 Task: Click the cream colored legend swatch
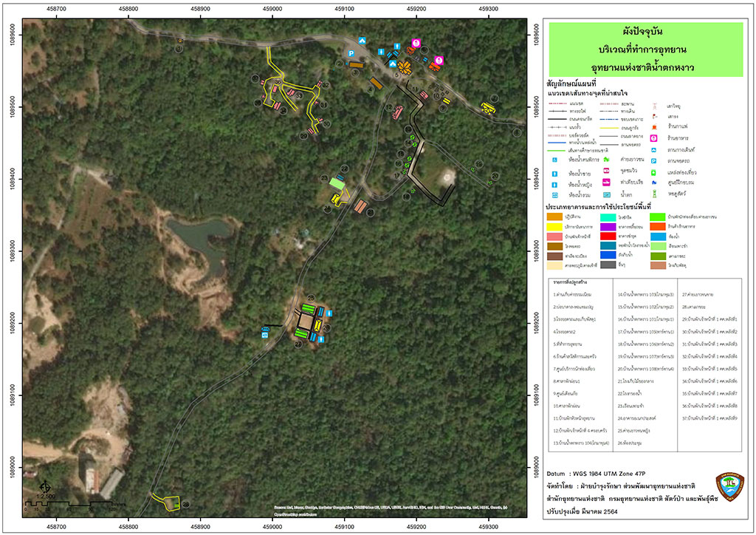(554, 266)
